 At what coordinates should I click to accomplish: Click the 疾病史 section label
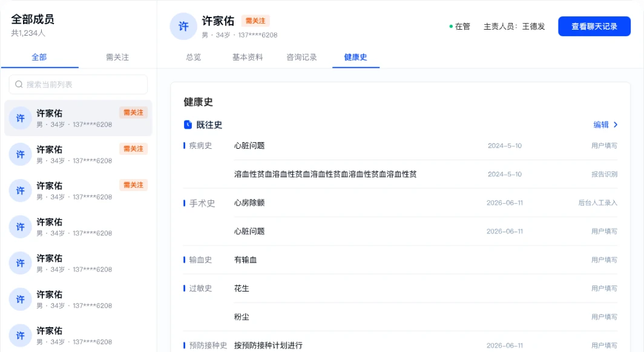point(200,146)
